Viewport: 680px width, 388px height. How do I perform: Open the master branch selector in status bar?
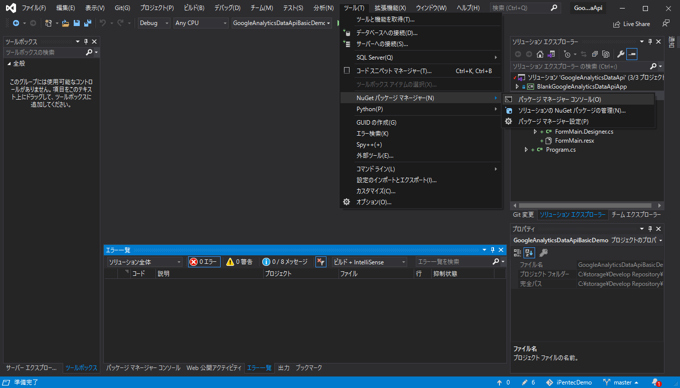pos(621,382)
